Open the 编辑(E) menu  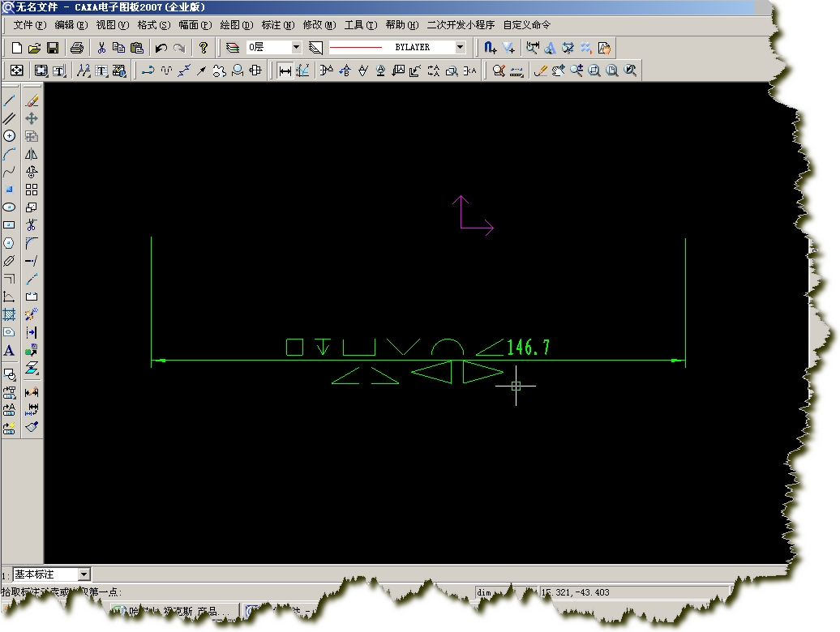pyautogui.click(x=71, y=24)
